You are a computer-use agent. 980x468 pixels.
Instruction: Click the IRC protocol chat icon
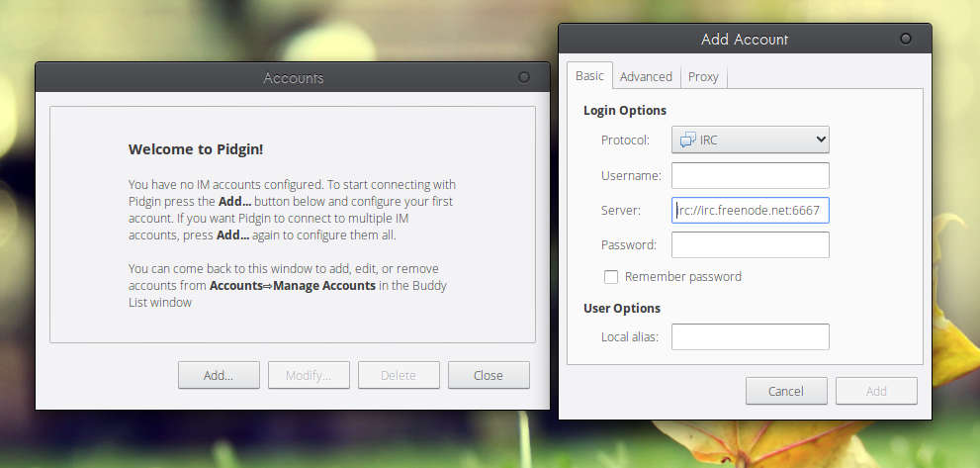click(x=688, y=140)
